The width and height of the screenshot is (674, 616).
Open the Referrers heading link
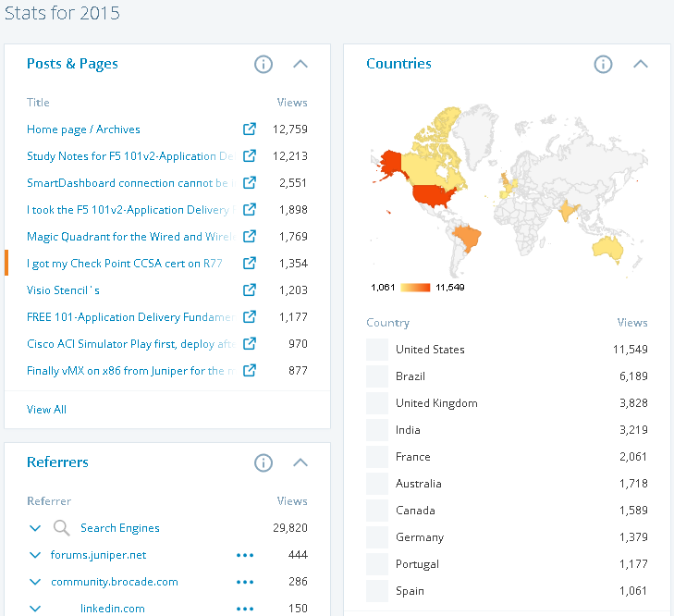pos(57,462)
